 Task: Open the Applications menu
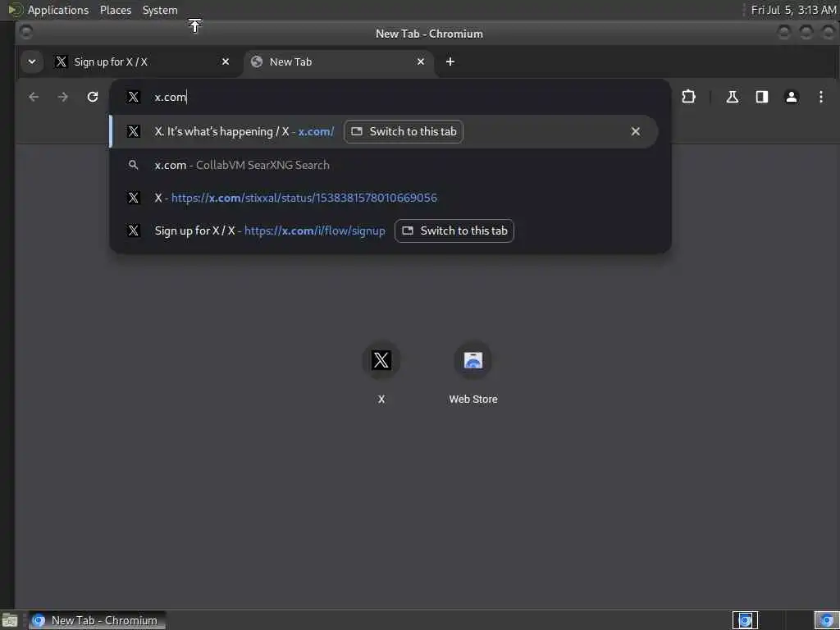click(x=58, y=10)
